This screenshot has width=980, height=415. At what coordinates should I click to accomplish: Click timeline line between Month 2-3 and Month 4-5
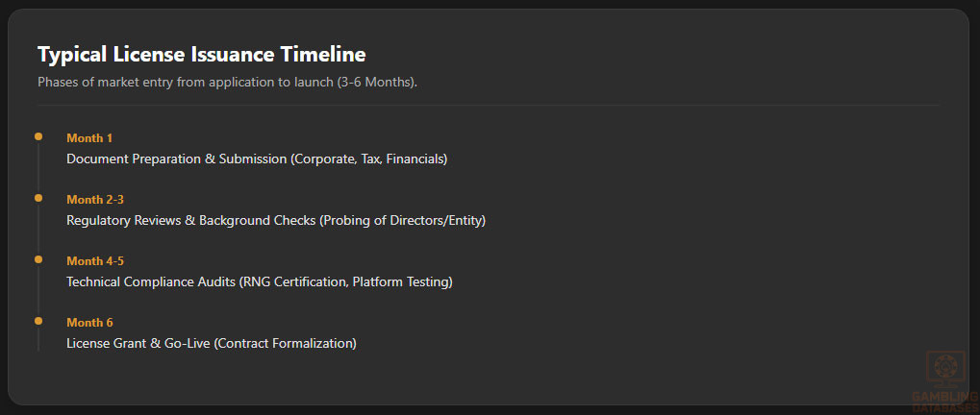[38, 230]
